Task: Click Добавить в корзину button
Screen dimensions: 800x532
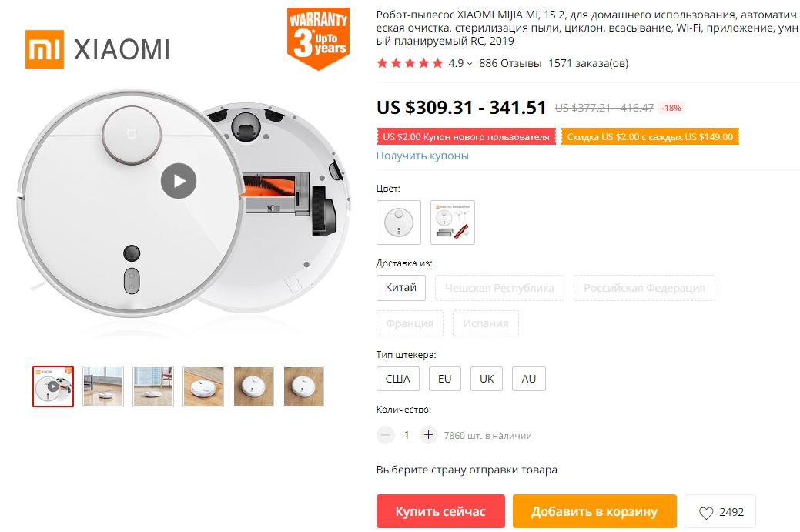Action: (595, 511)
